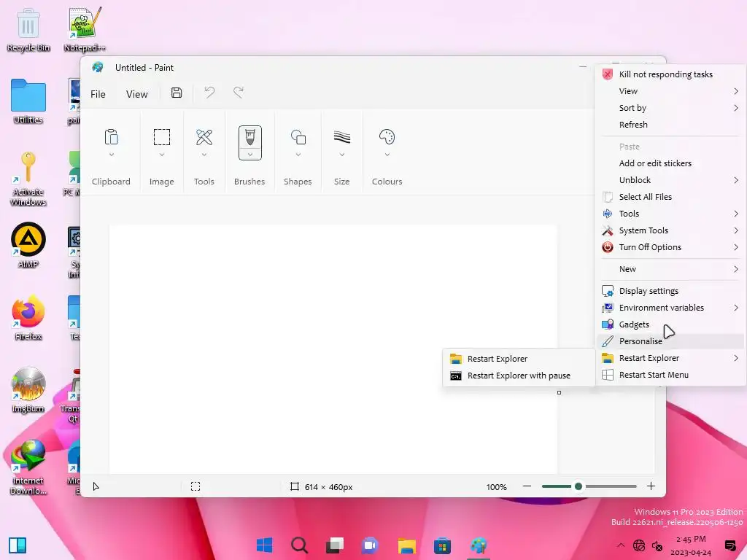Open the New submenu entry
The width and height of the screenshot is (747, 560).
pyautogui.click(x=671, y=269)
